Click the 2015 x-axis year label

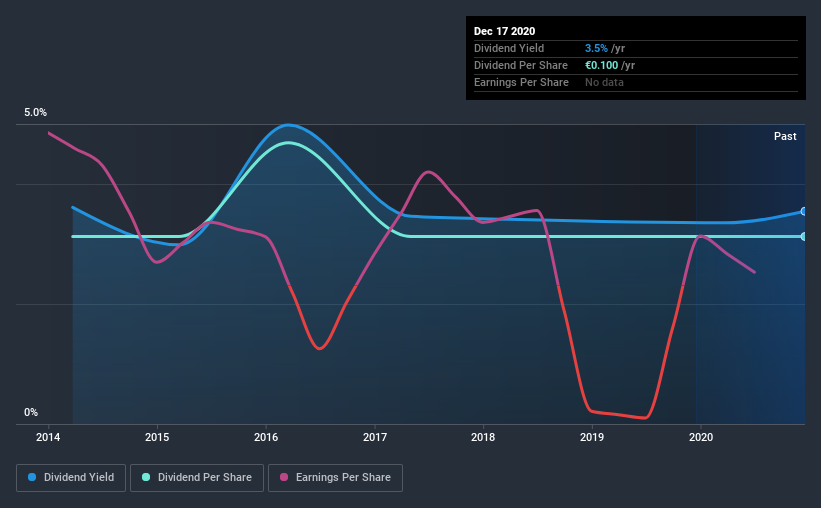point(157,437)
